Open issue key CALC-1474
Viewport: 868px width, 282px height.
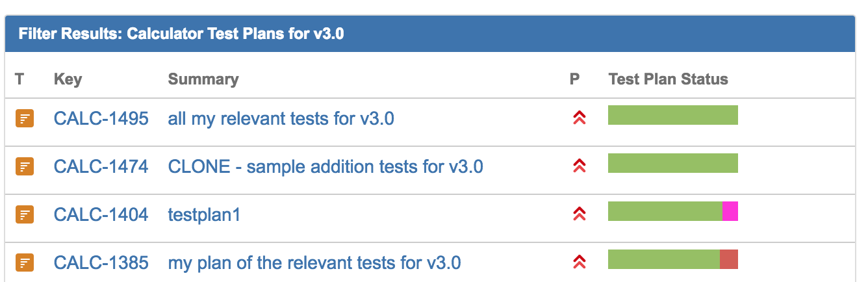101,167
